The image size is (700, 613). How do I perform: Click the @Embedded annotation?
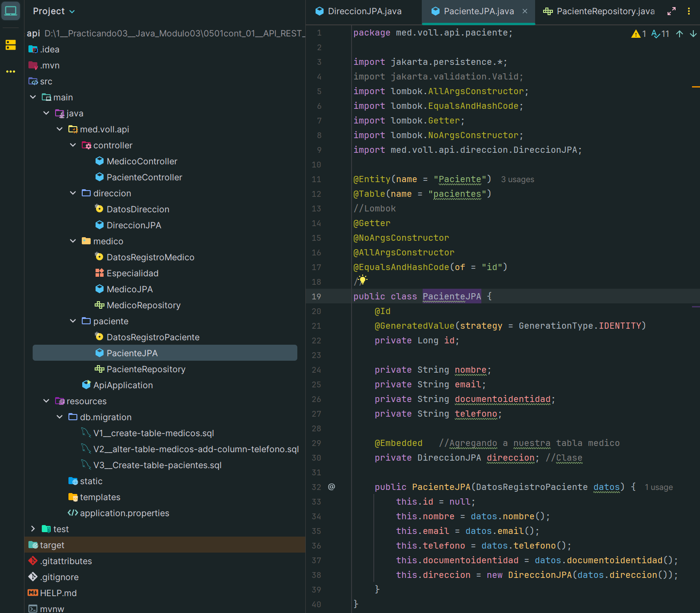pos(398,443)
